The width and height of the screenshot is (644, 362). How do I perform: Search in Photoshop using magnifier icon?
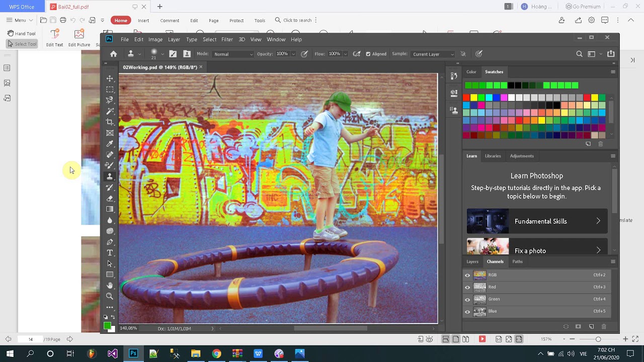[579, 54]
